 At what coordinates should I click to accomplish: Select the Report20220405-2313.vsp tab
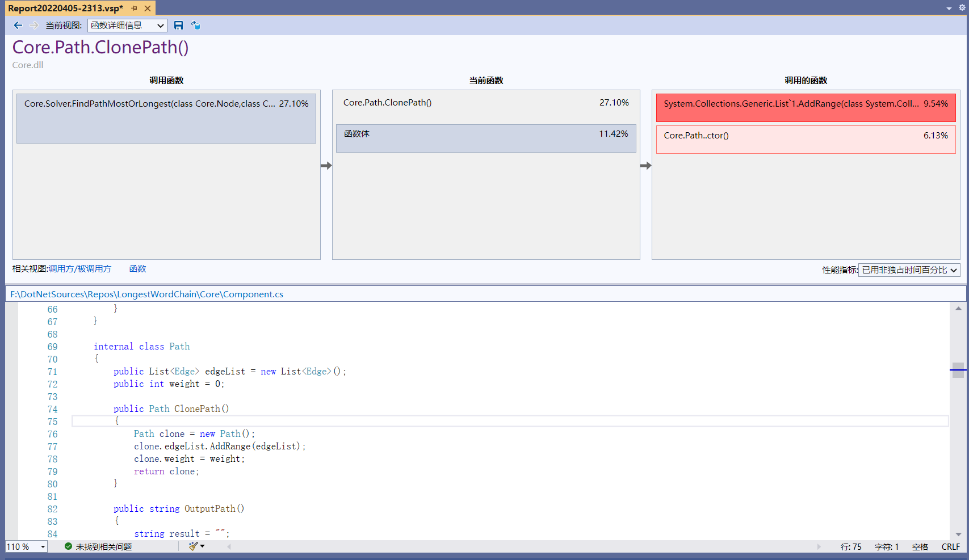[x=65, y=9]
